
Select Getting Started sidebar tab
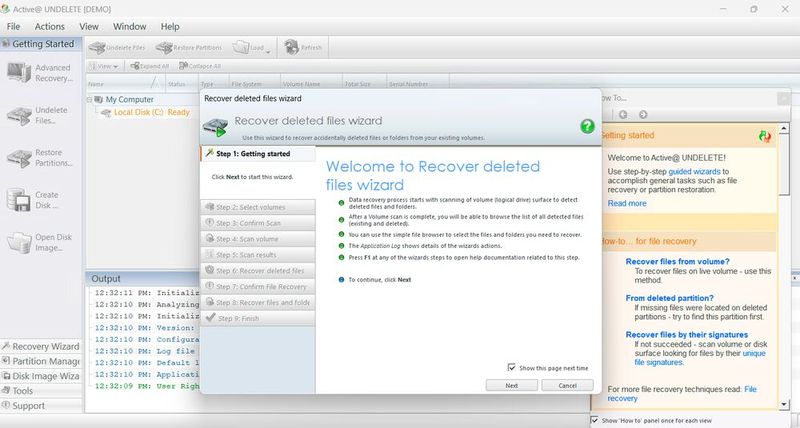[x=39, y=44]
